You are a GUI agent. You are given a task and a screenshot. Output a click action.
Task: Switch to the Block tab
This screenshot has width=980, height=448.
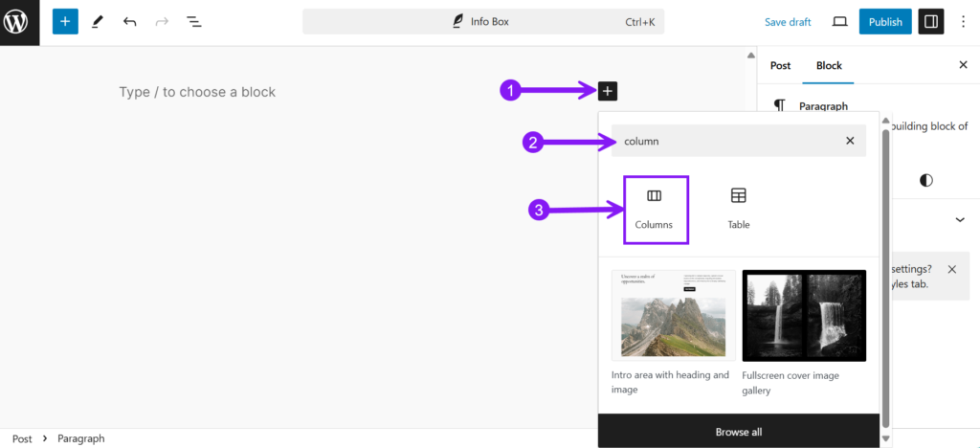[829, 65]
